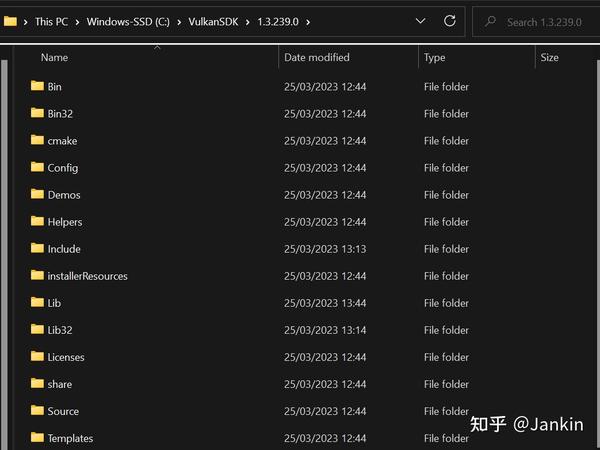Open the Include folder icon
Screen dimensions: 600x450
click(37, 248)
